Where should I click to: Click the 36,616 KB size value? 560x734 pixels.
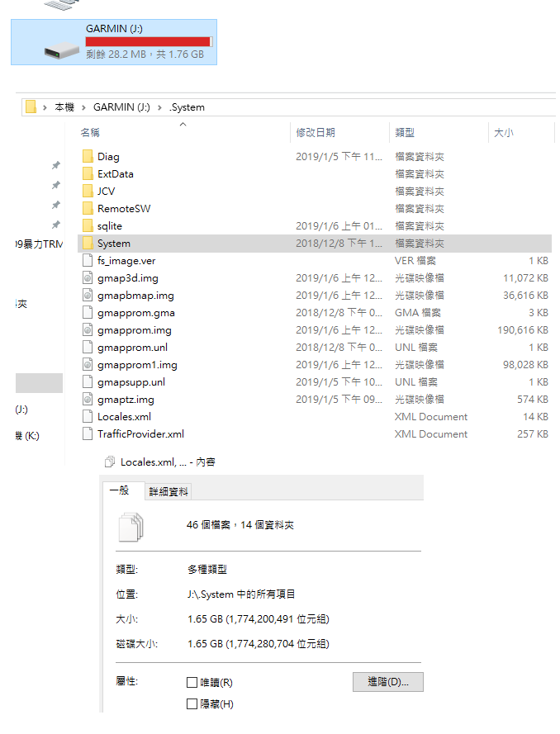coord(525,295)
